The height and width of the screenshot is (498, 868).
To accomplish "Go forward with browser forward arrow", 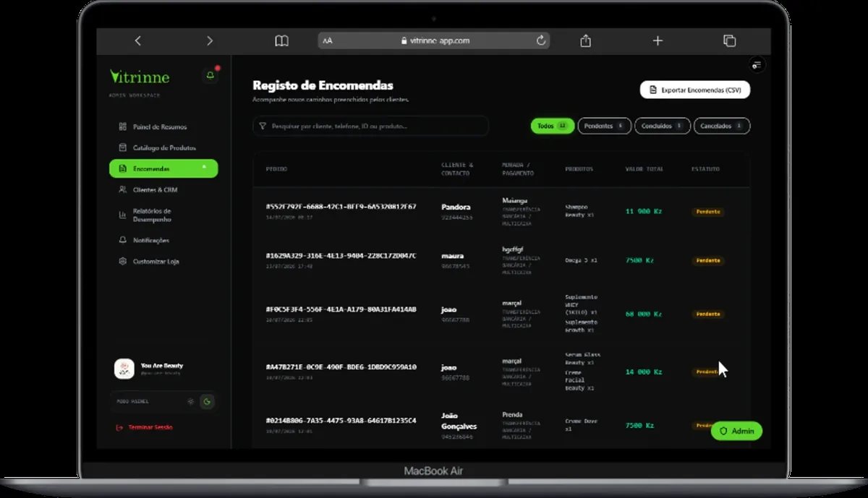I will point(210,41).
